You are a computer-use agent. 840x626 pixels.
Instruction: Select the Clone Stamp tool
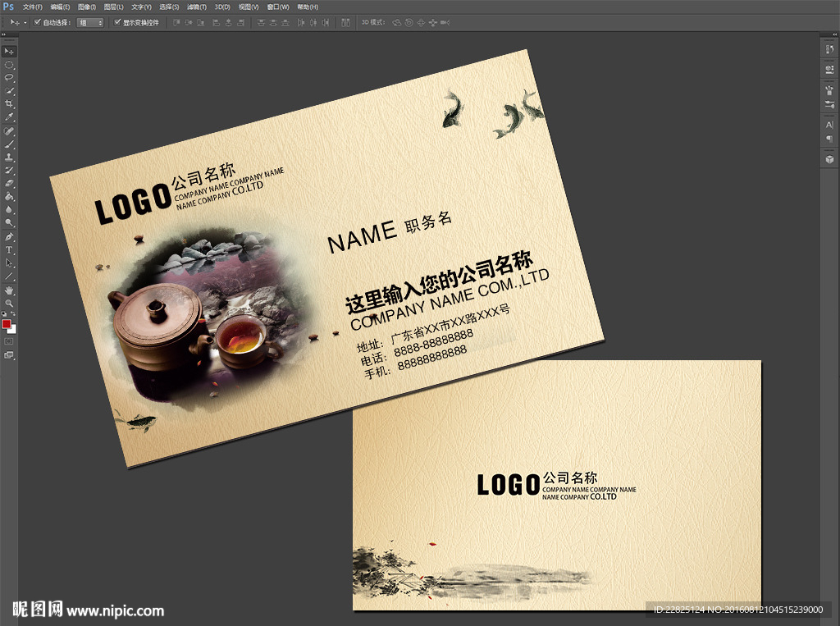pos(9,158)
